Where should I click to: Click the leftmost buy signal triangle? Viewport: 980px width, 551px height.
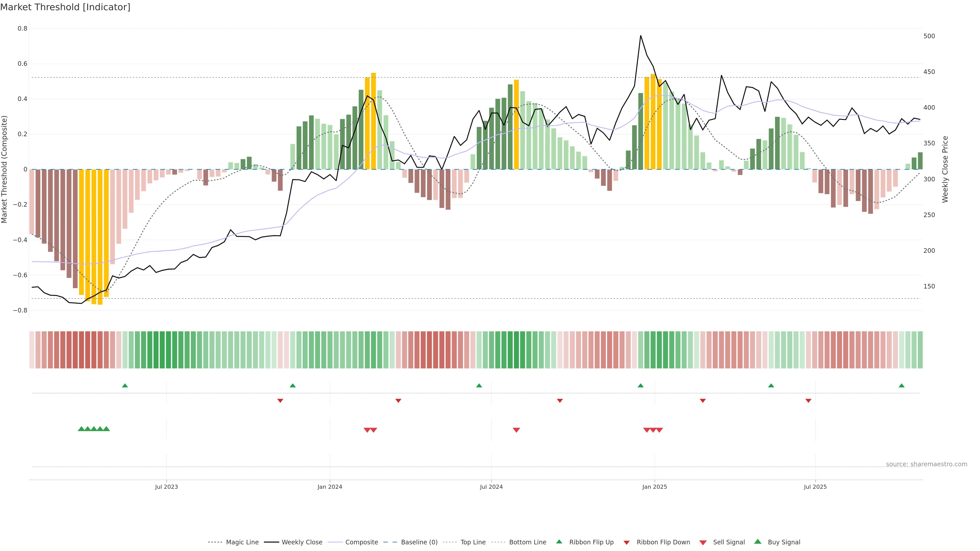81,429
